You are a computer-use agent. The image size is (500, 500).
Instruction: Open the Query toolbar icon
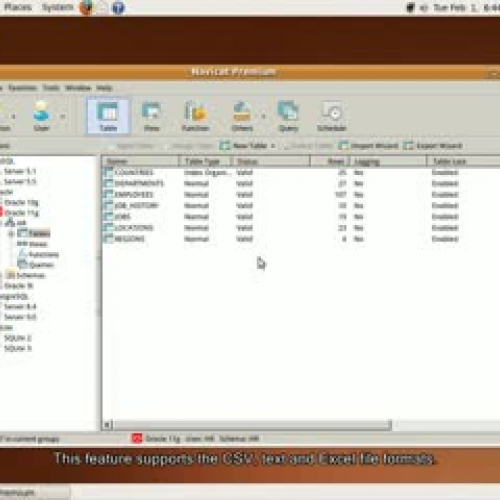(288, 117)
